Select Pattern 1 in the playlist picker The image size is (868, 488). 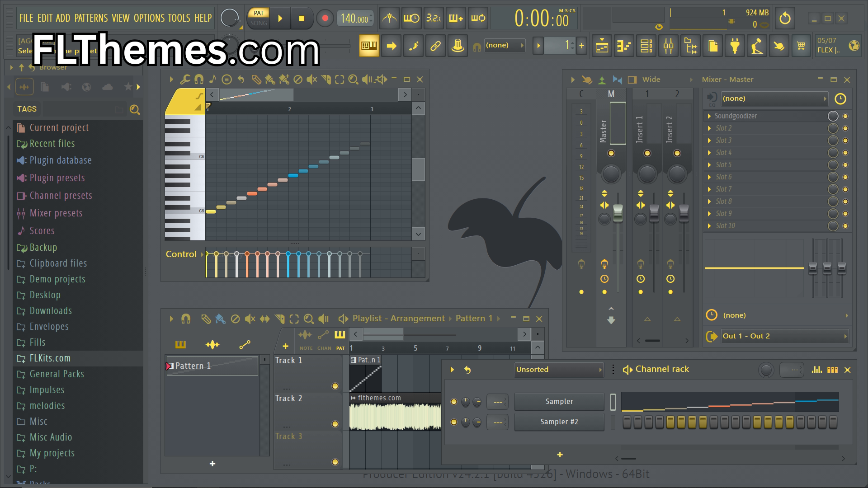212,366
